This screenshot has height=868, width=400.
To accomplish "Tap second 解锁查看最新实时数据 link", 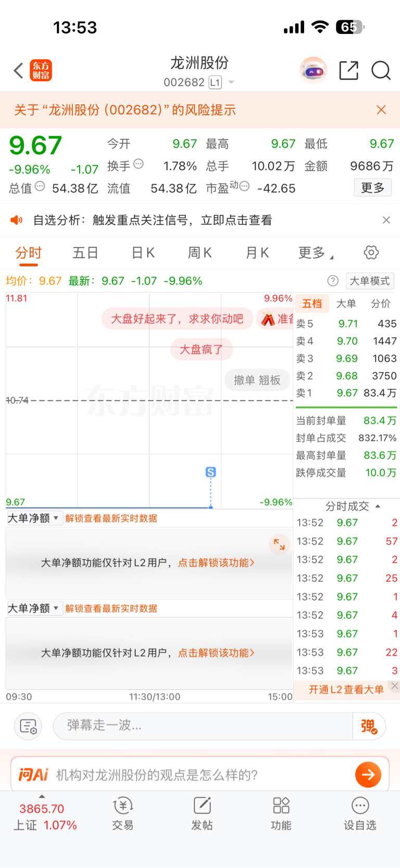I will 111,608.
